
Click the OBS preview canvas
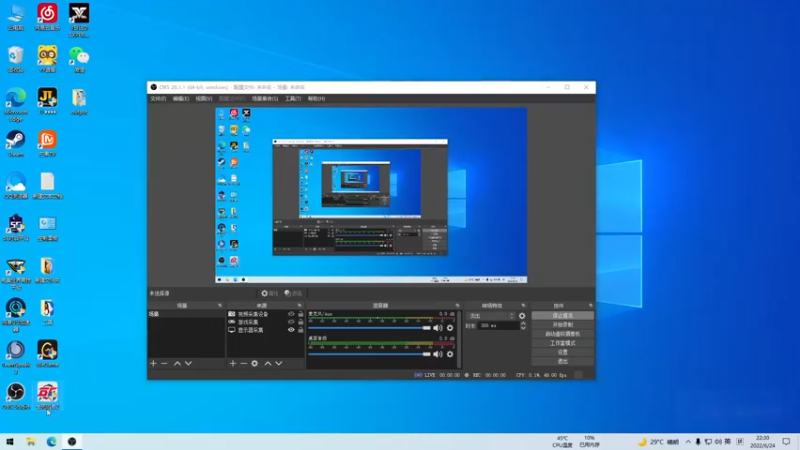tap(371, 195)
